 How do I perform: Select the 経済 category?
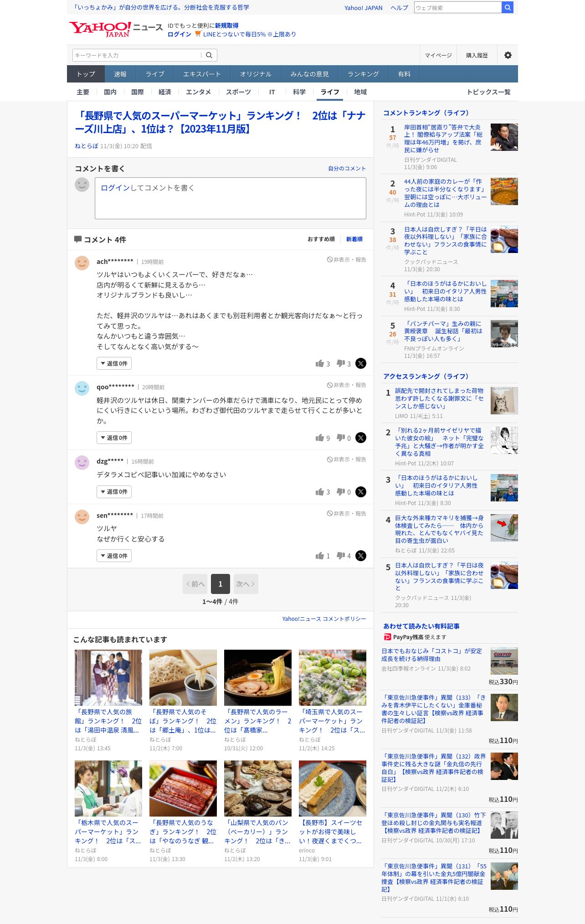tap(165, 92)
